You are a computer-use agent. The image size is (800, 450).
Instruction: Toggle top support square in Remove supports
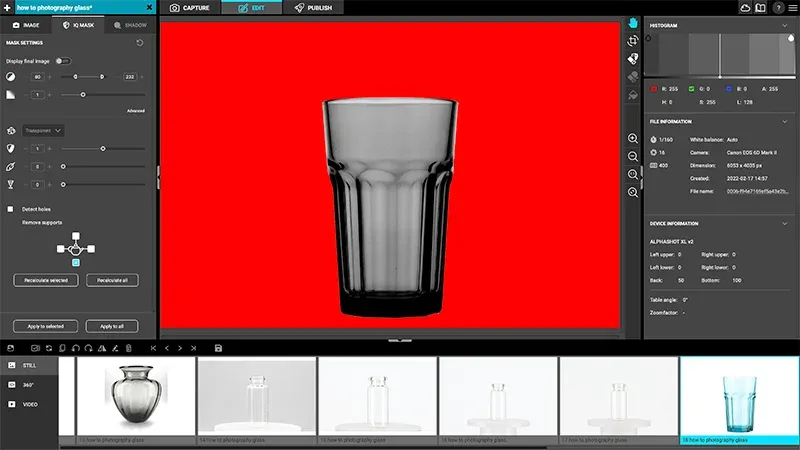(76, 236)
